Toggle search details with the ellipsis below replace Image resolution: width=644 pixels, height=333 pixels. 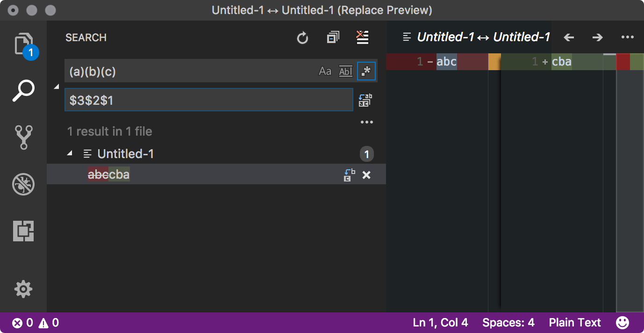[366, 122]
